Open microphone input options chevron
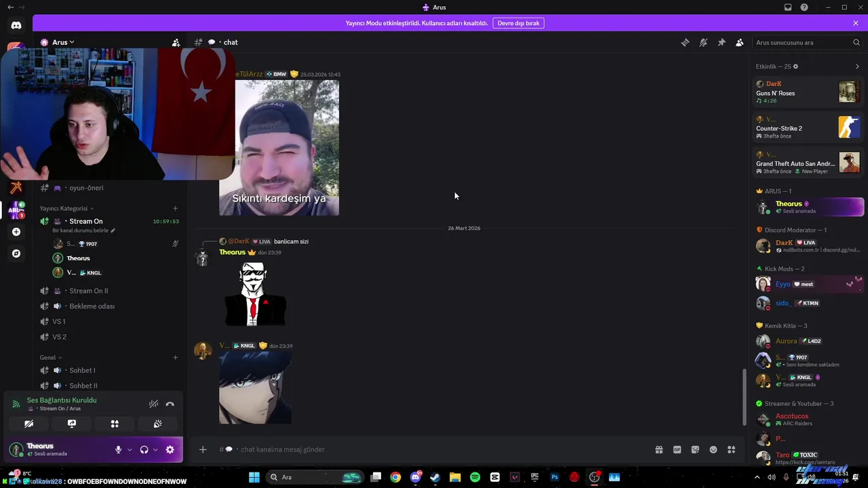The width and height of the screenshot is (868, 488). click(130, 449)
